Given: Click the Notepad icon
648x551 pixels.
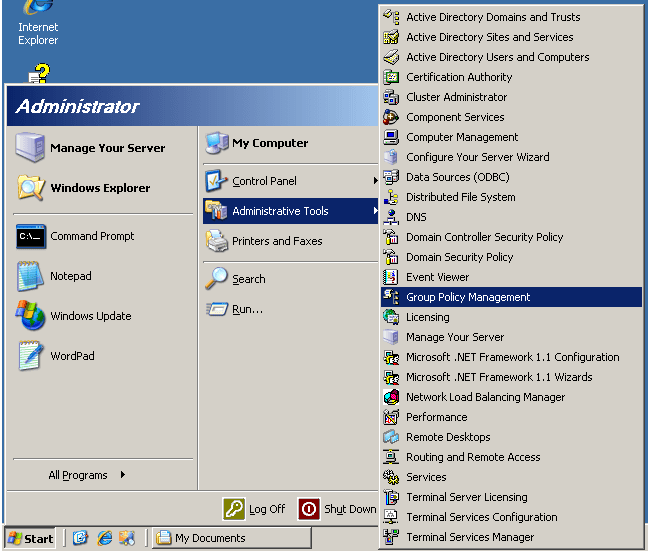Looking at the screenshot, I should tap(31, 276).
